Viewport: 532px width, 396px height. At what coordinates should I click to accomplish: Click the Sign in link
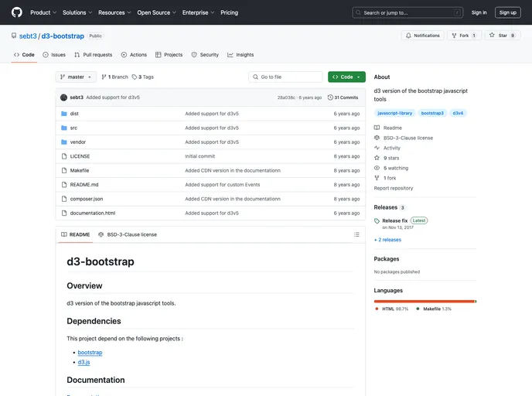click(x=479, y=12)
